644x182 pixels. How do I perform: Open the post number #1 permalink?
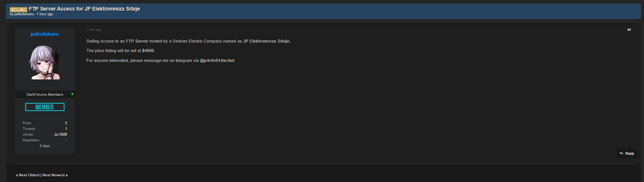click(x=629, y=30)
